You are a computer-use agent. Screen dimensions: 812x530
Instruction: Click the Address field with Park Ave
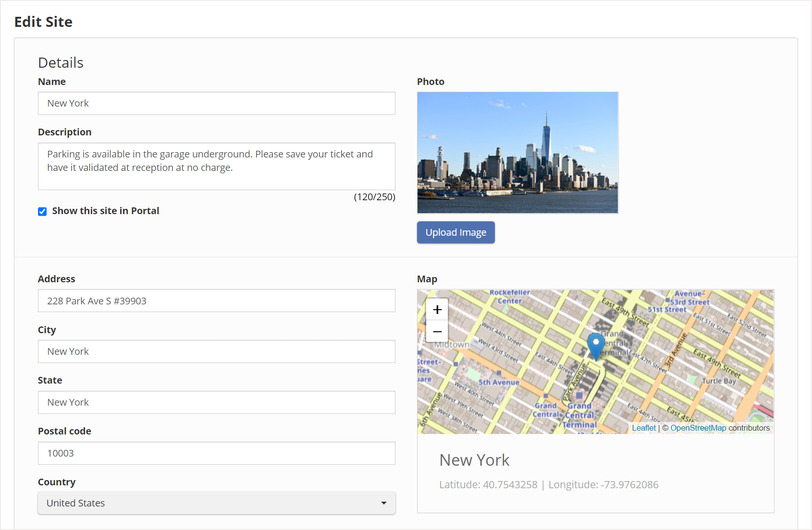coord(216,301)
